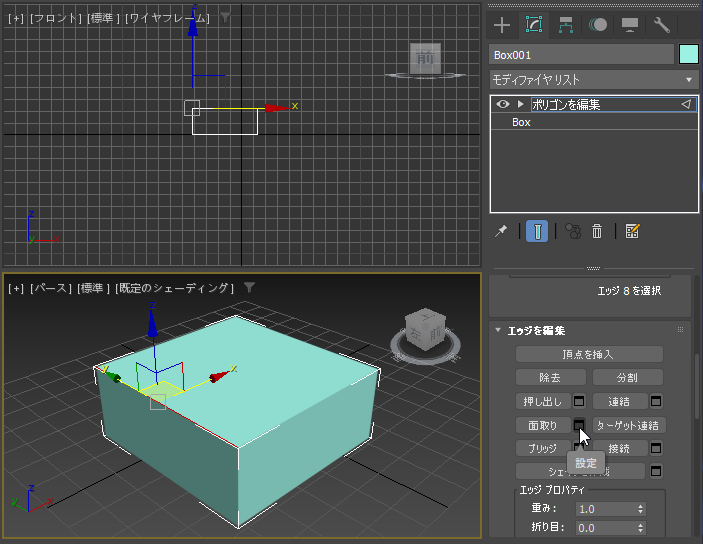The image size is (703, 544).
Task: Click the pin stack icon
Action: (501, 231)
